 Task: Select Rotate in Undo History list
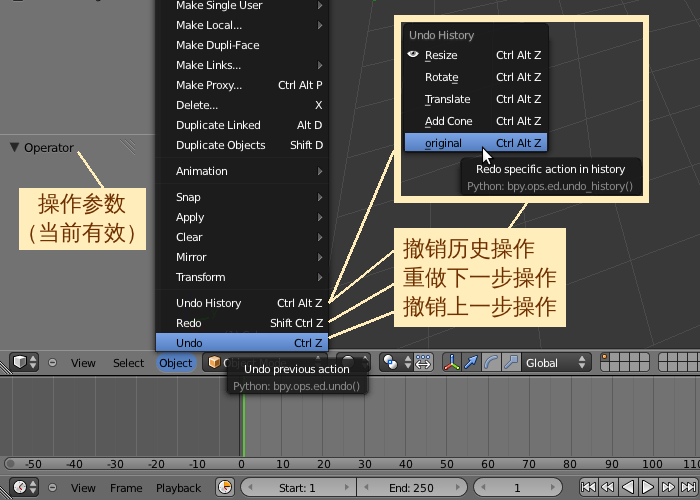476,77
